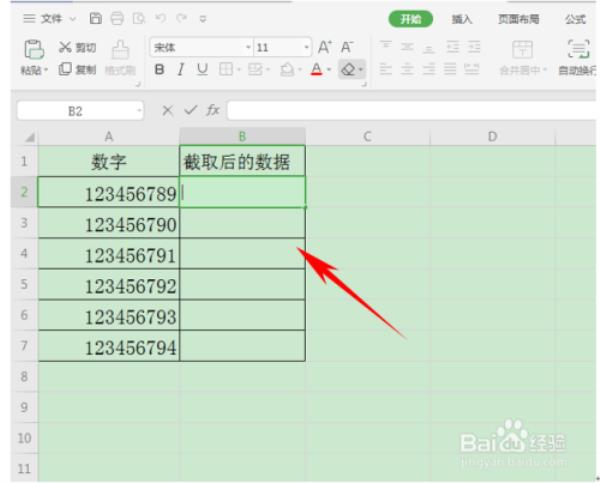
Task: Click the Undo arrow icon
Action: click(x=161, y=18)
